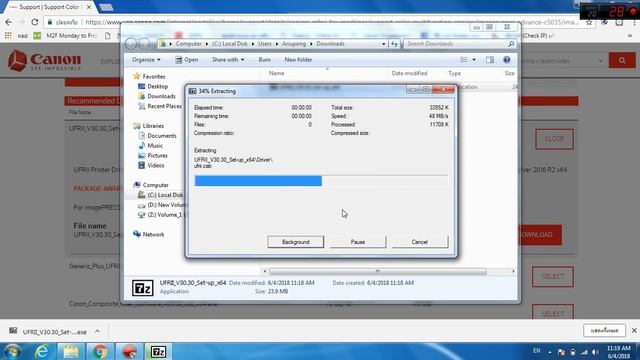The height and width of the screenshot is (360, 640).
Task: Open Windows Start menu
Action: tap(12, 351)
